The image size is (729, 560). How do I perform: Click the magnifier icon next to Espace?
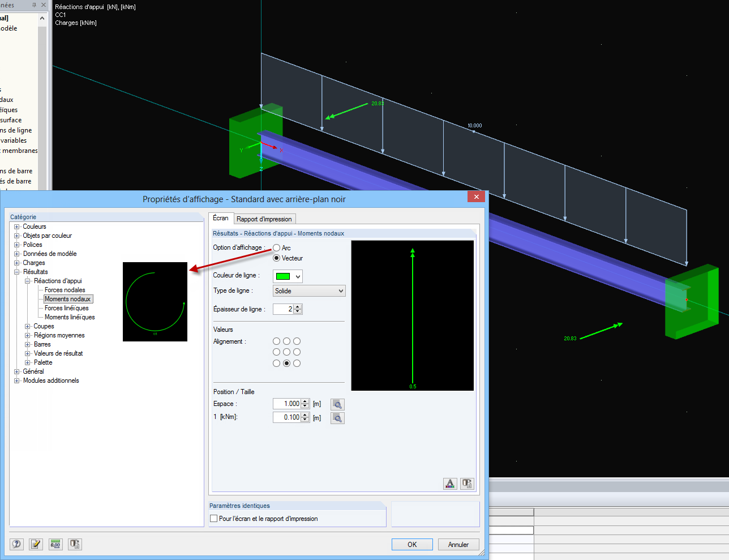coord(337,404)
